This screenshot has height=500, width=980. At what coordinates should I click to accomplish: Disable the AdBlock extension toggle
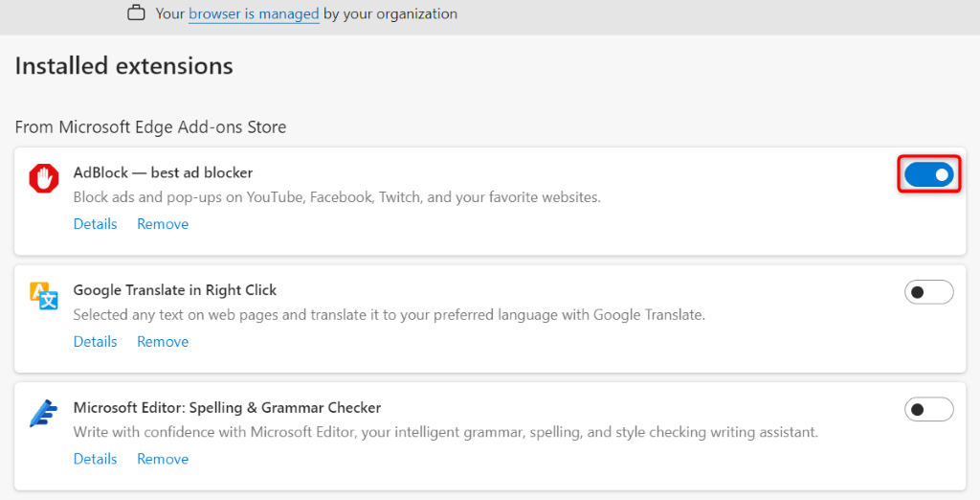928,174
